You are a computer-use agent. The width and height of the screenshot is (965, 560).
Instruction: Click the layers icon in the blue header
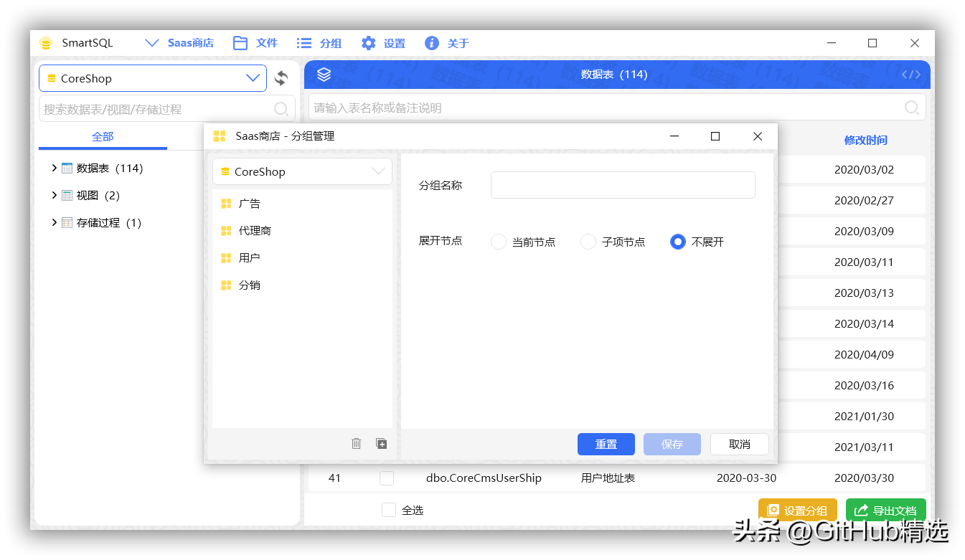click(x=324, y=75)
